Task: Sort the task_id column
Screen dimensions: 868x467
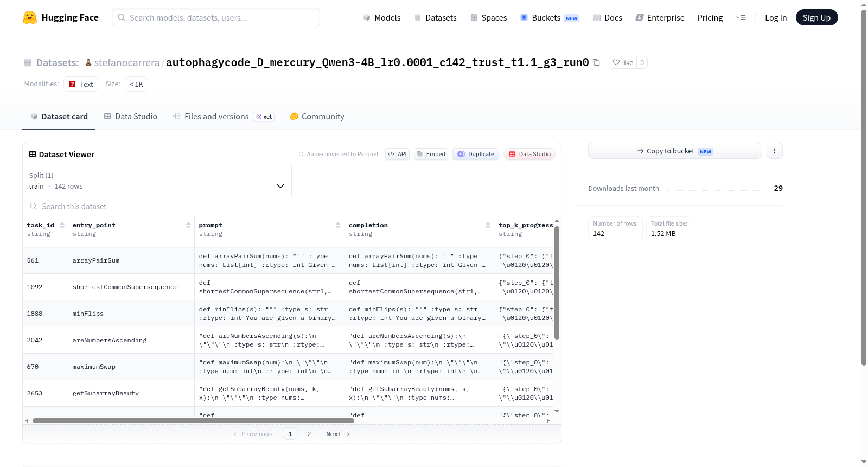Action: click(x=62, y=225)
